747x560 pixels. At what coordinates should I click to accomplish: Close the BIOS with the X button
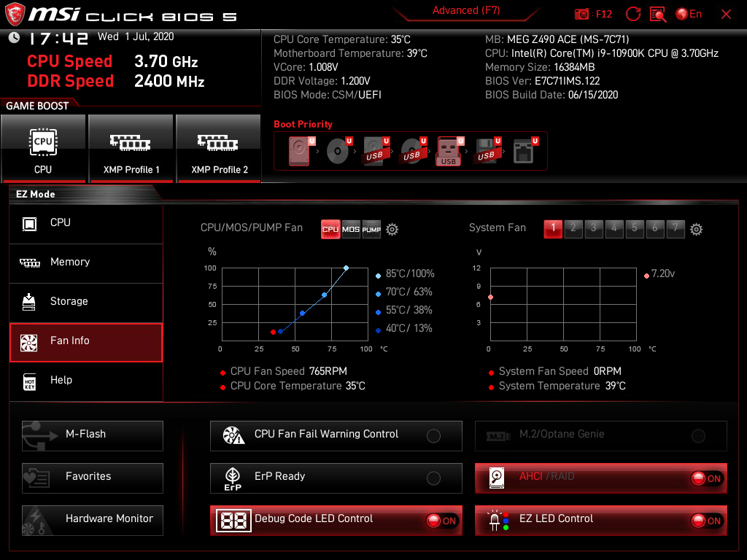726,15
